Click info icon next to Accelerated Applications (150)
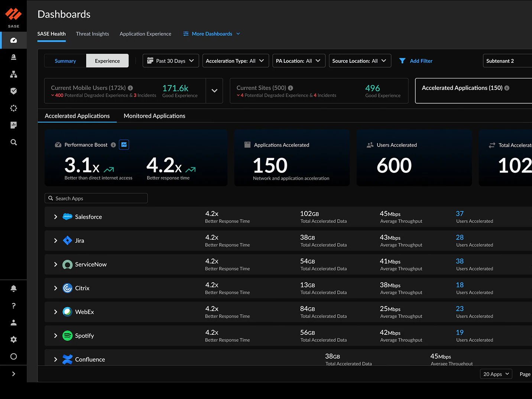532x399 pixels. click(x=507, y=88)
